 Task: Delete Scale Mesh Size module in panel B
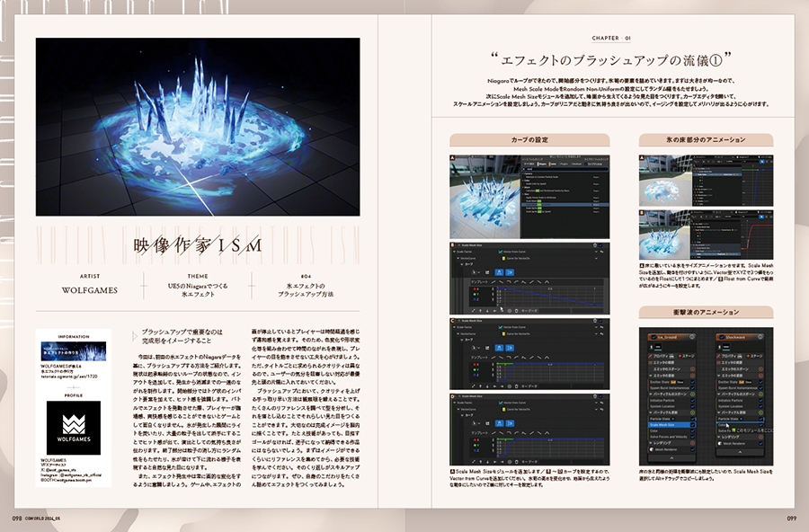coord(595,245)
